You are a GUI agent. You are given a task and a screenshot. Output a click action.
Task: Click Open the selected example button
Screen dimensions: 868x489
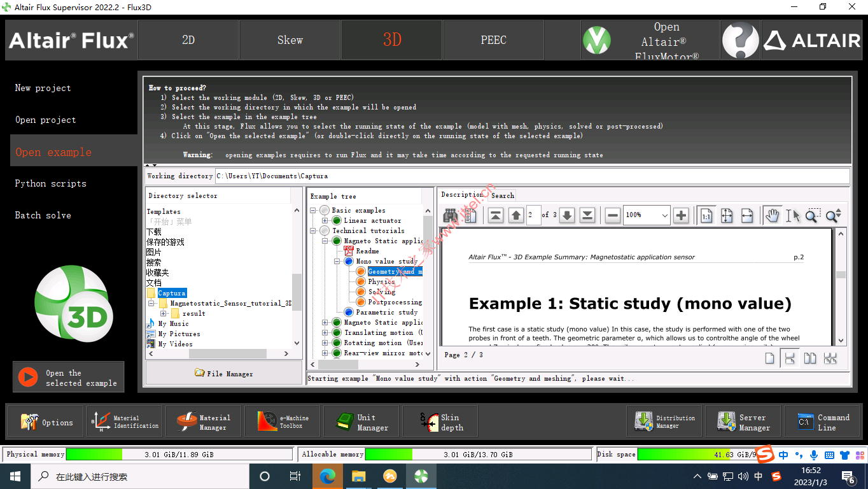69,378
